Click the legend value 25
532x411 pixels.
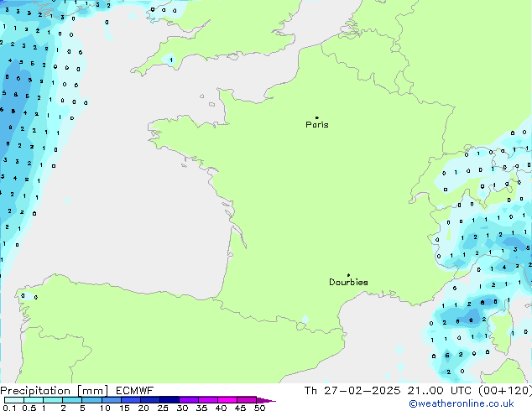pyautogui.click(x=163, y=408)
